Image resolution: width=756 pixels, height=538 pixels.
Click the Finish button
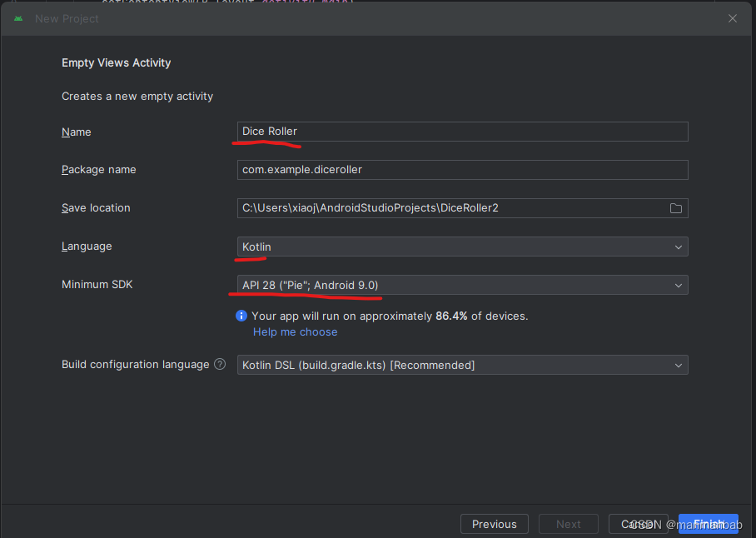709,524
